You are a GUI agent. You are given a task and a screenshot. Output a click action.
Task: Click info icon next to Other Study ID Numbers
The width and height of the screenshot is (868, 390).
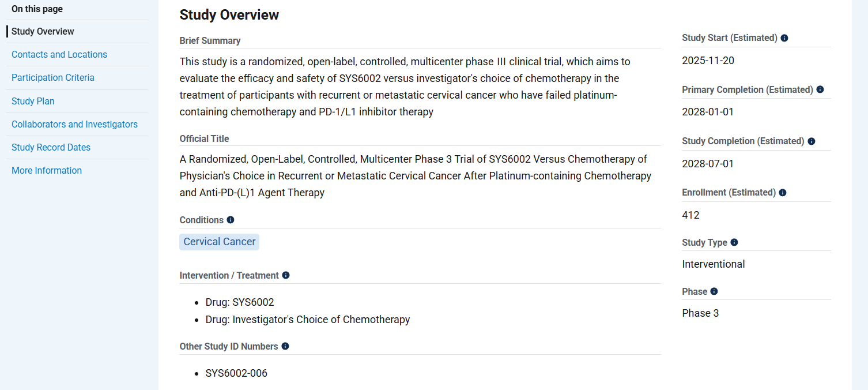click(x=285, y=346)
